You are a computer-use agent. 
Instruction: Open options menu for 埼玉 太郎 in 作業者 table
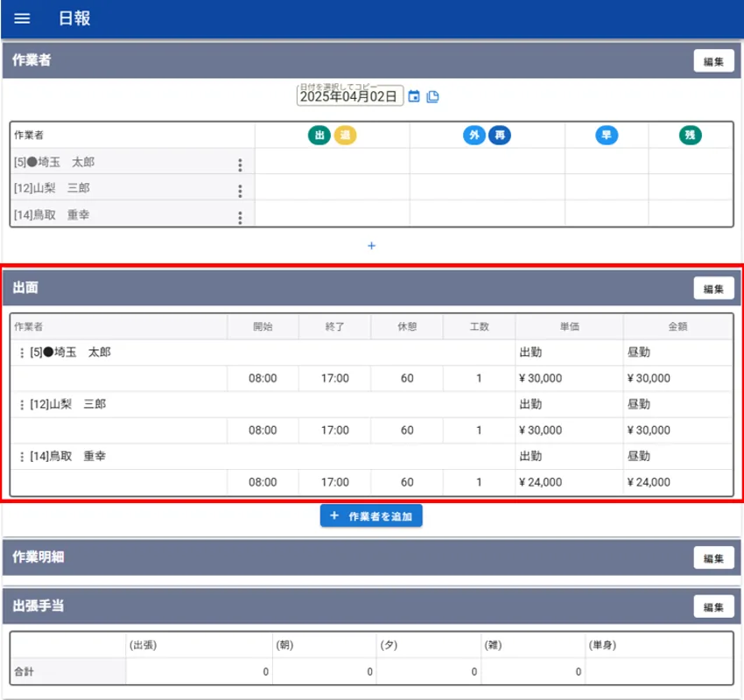click(240, 165)
